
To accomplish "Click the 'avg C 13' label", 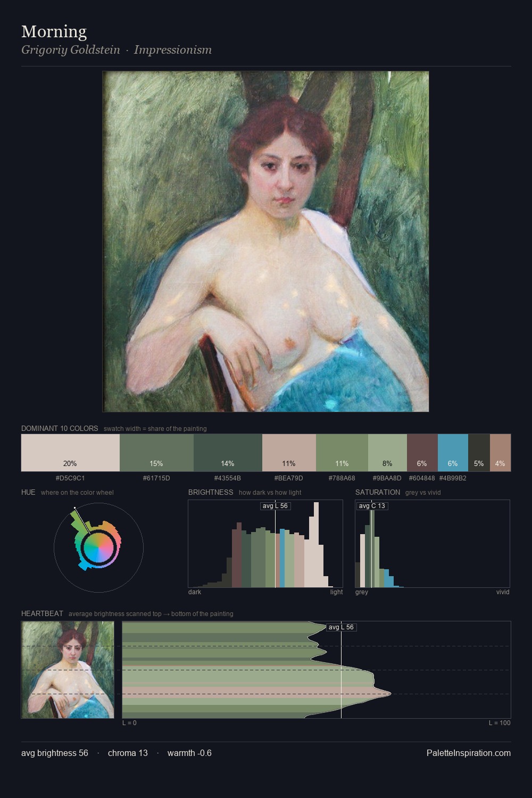I will (372, 506).
